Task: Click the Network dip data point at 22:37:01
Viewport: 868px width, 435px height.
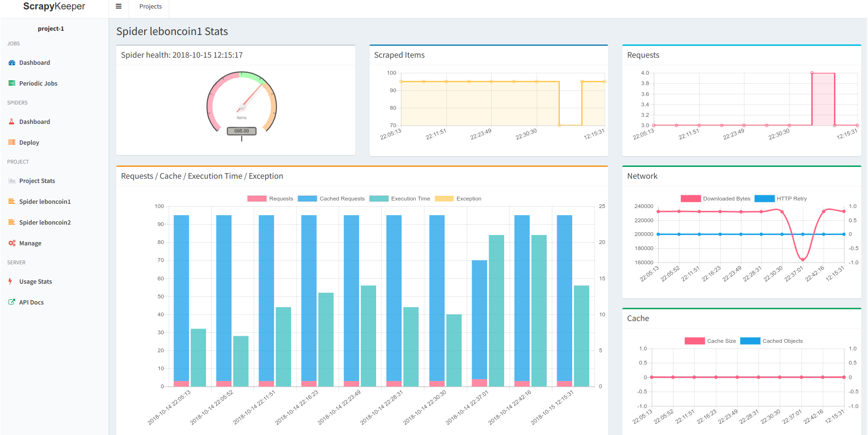Action: point(802,259)
